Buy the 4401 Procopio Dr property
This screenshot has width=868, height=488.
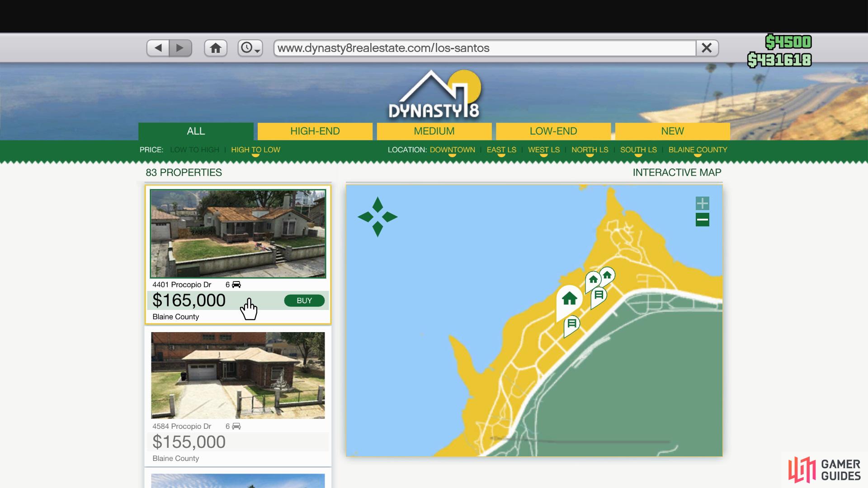tap(304, 300)
